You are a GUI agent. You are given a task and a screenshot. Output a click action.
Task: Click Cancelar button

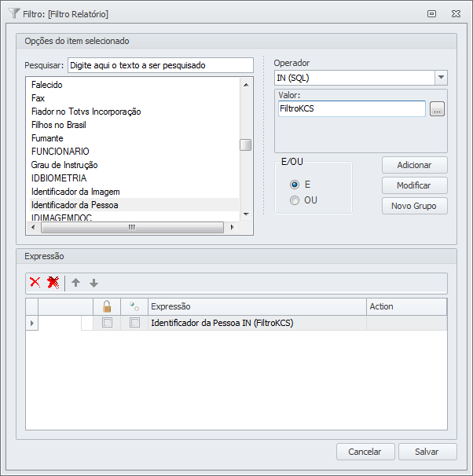click(x=365, y=452)
